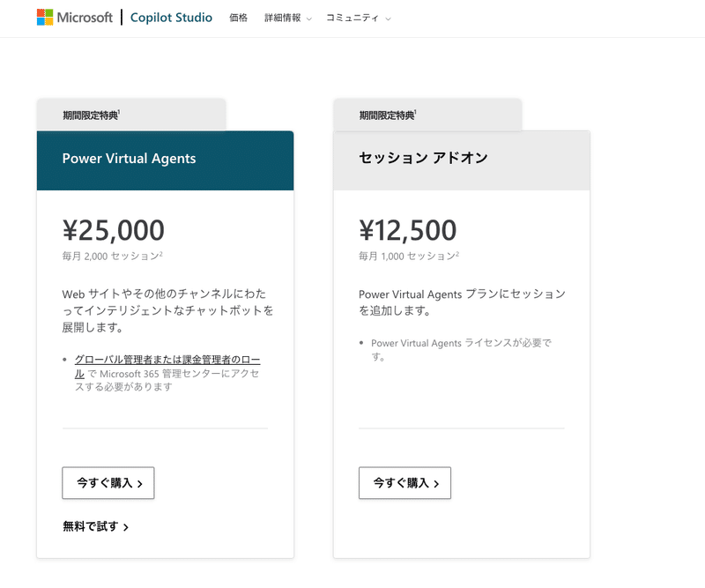
Task: Click the chevron next to 詳細情報
Action: point(309,19)
